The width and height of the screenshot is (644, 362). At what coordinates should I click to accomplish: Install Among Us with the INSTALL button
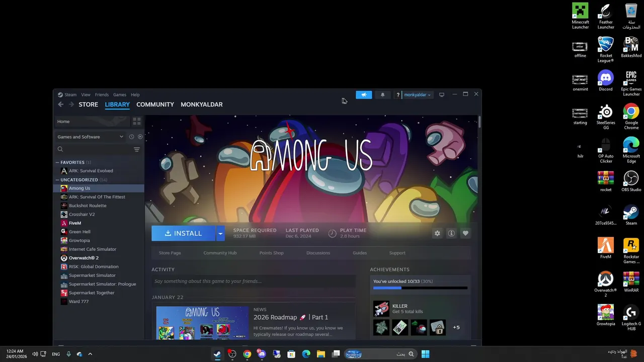coord(184,233)
